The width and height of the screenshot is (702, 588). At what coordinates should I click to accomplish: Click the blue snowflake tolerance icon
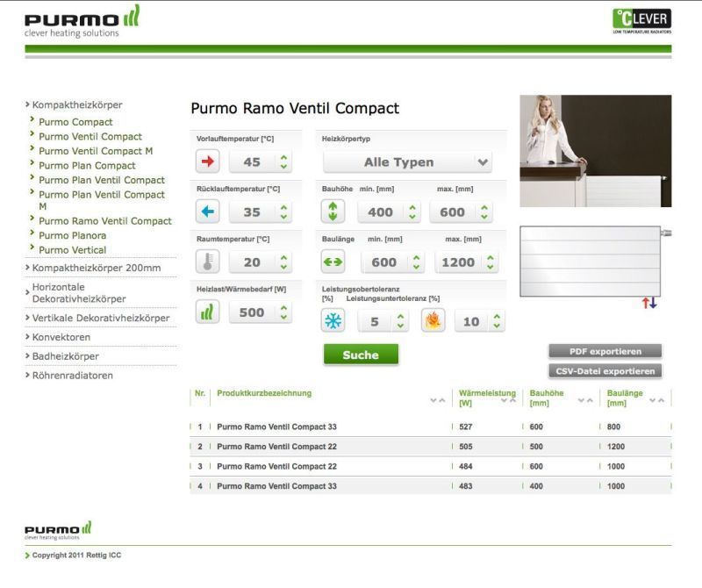tap(333, 320)
